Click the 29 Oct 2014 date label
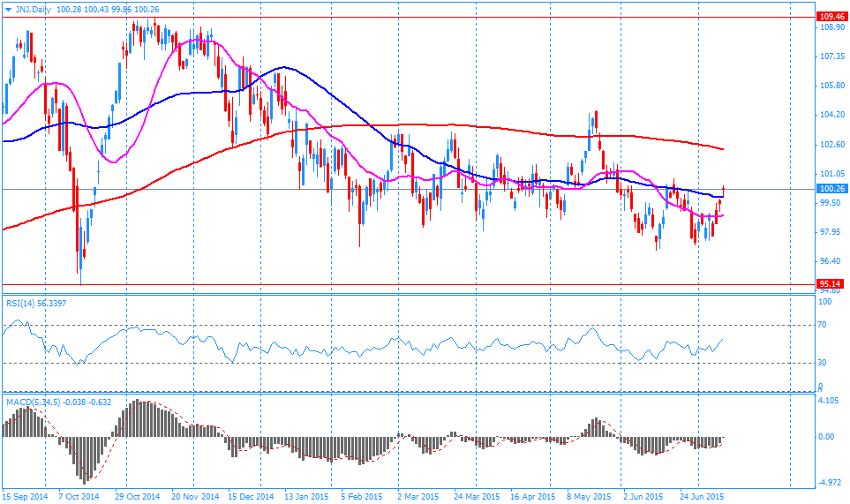850x504 pixels. click(x=137, y=496)
